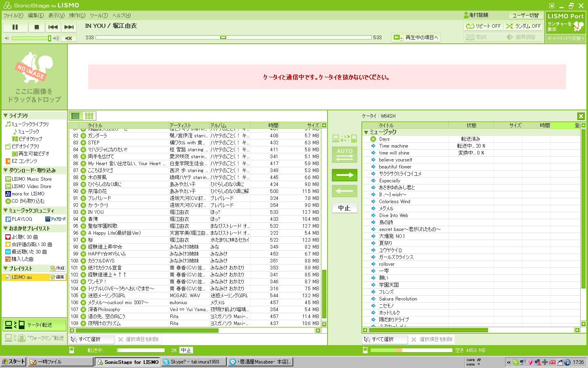
Task: Click the disc icon beside STEP row
Action: pos(83,143)
